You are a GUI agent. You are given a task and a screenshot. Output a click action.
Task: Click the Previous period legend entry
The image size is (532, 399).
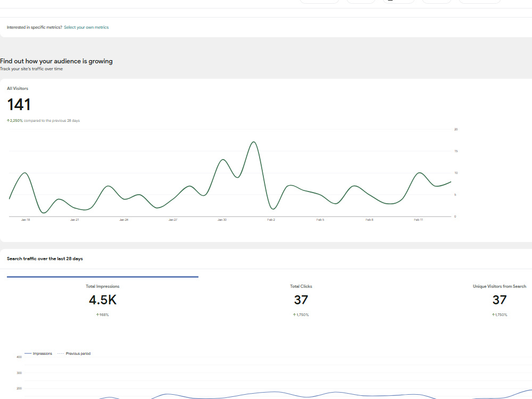click(74, 354)
